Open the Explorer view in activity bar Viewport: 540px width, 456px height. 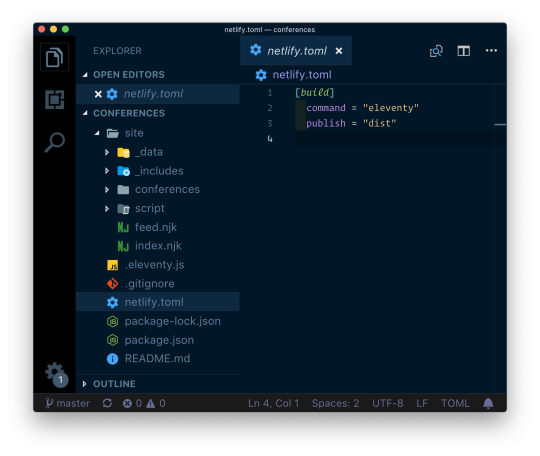54,57
